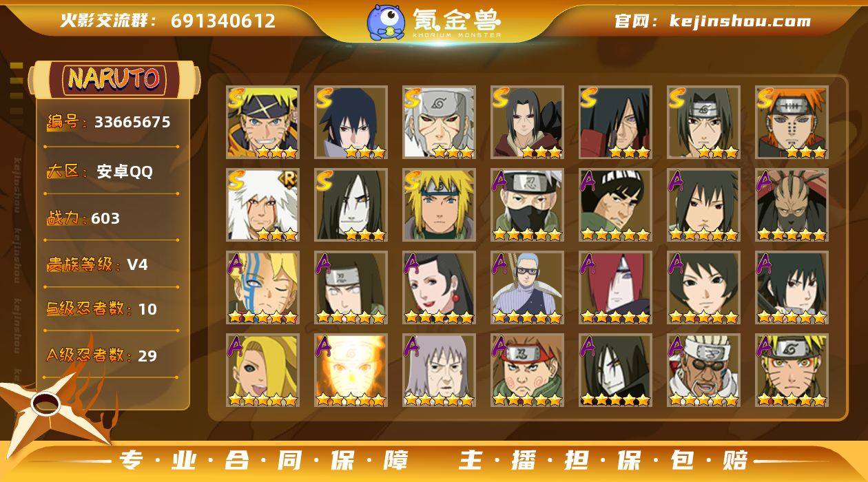868x482 pixels.
Task: Click the group number 691340612
Action: tap(223, 21)
